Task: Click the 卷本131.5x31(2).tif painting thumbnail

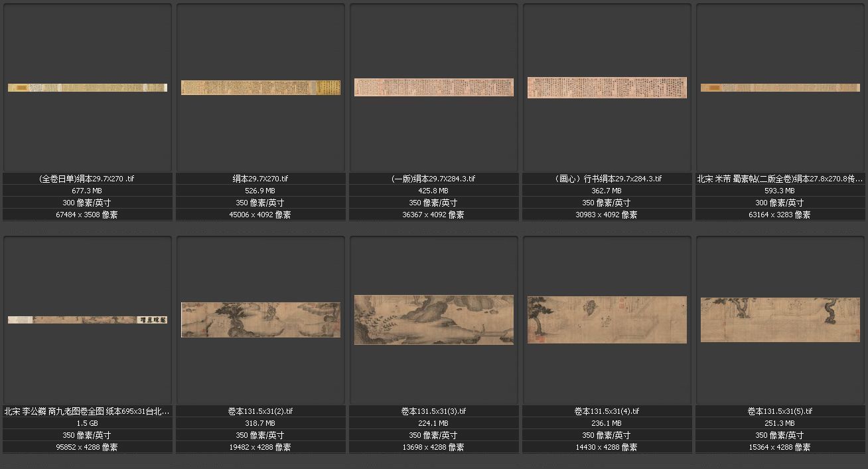Action: (261, 320)
